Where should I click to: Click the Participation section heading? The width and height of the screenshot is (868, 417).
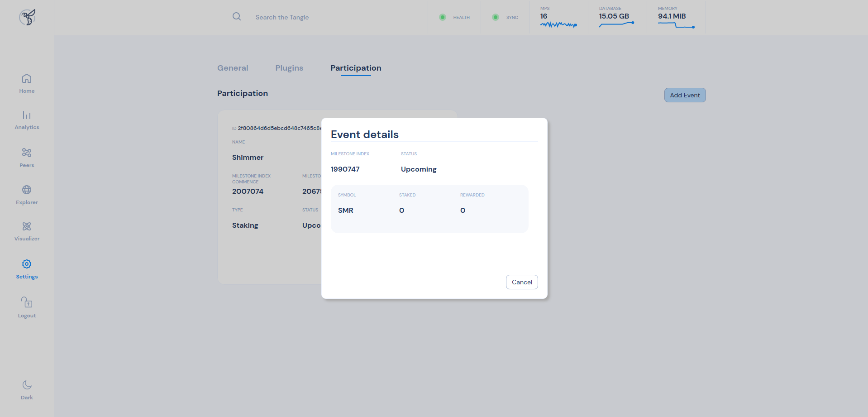point(243,93)
